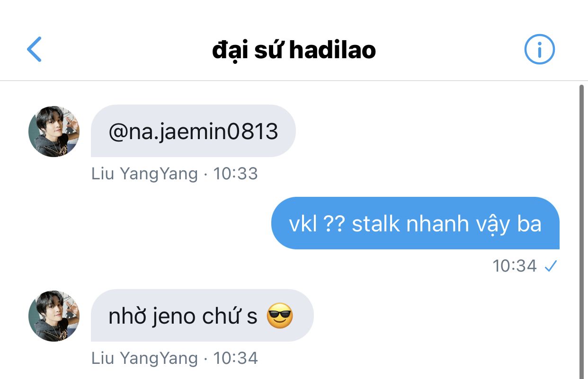Image resolution: width=588 pixels, height=379 pixels.
Task: Tap the blue delivered checkmark
Action: [550, 267]
